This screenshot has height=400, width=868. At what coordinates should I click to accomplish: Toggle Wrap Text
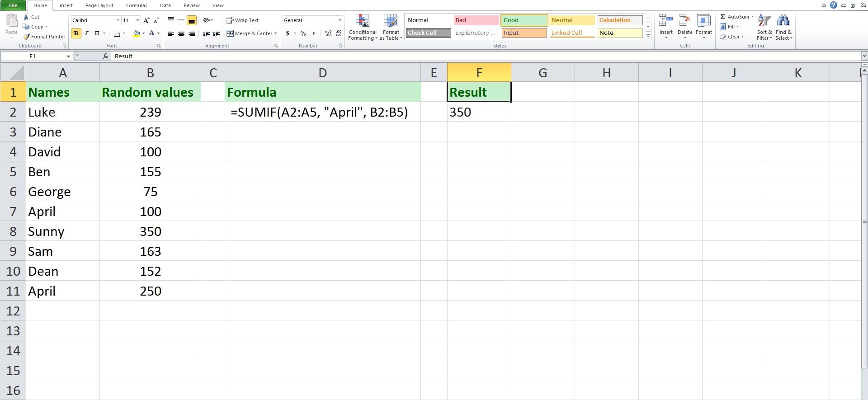[243, 20]
